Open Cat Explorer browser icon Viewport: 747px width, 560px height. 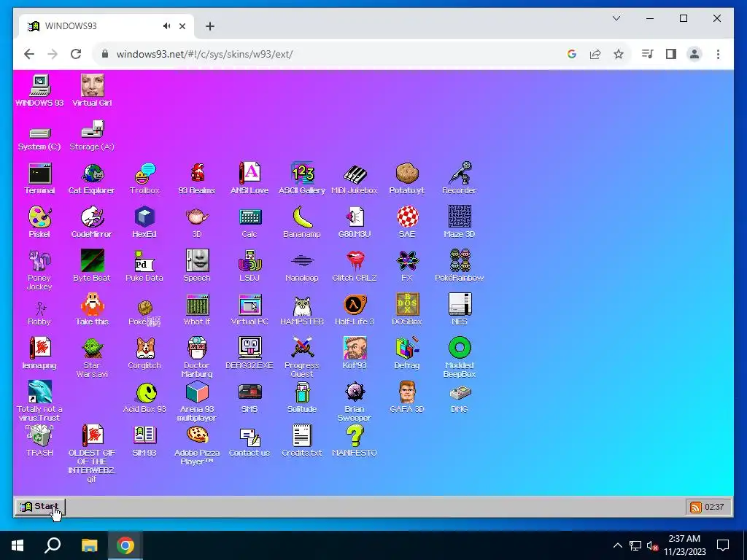92,174
